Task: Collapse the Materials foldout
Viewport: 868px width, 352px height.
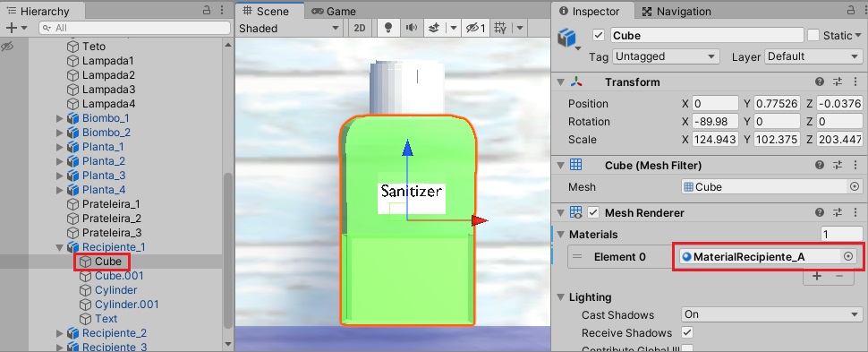Action: coord(561,235)
